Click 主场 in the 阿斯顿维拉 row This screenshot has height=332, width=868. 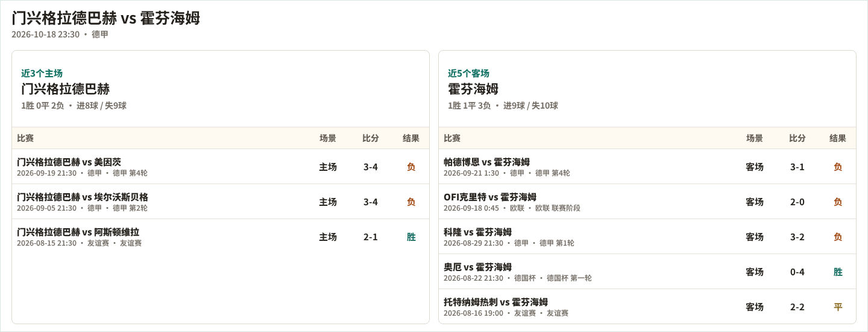tap(328, 237)
